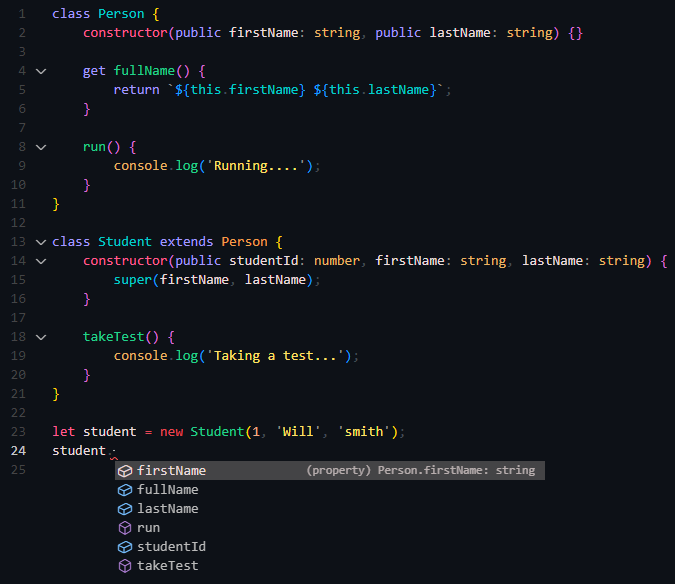
Task: Collapse the run() method fold on line 8
Action: pyautogui.click(x=41, y=147)
